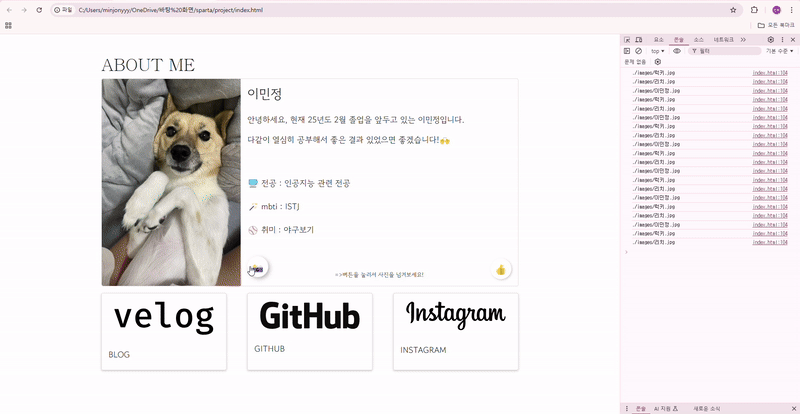
Task: Click the dog photo on the profile card
Action: 171,182
